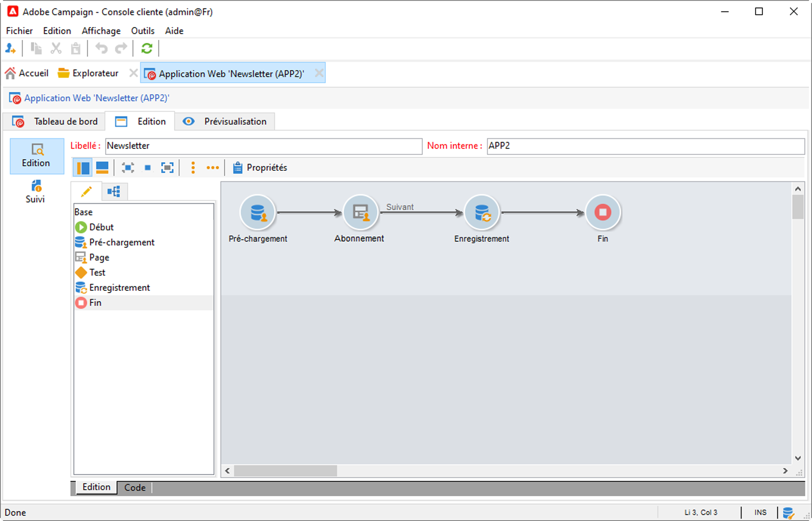Screen dimensions: 812x521
Task: Open the Propriétés button
Action: [260, 167]
